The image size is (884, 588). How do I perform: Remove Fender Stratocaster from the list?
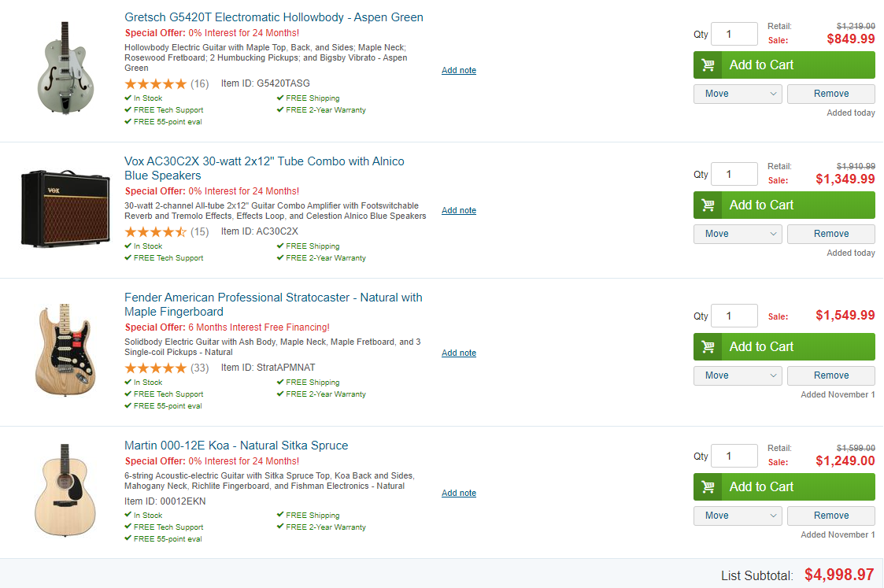[831, 375]
